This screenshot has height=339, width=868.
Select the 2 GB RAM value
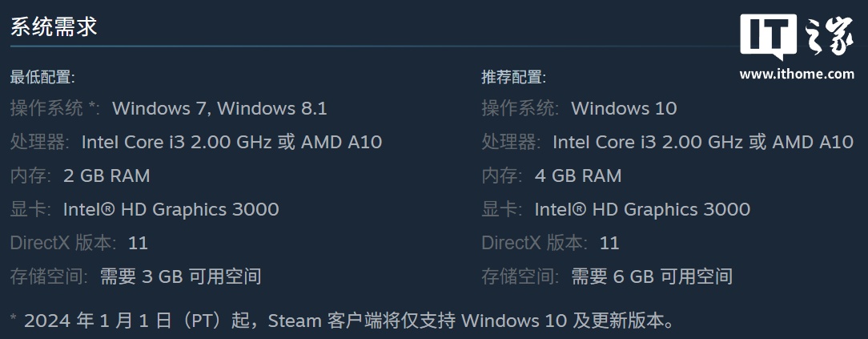point(106,176)
